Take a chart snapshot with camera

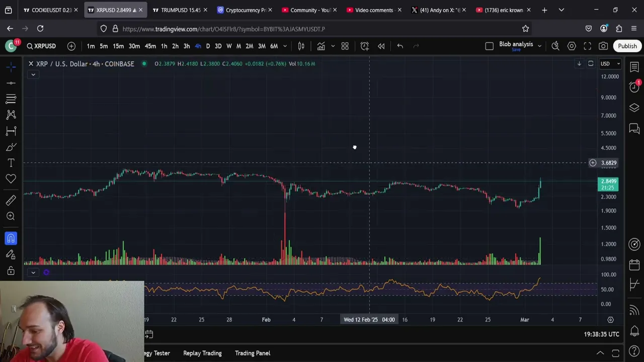click(603, 46)
